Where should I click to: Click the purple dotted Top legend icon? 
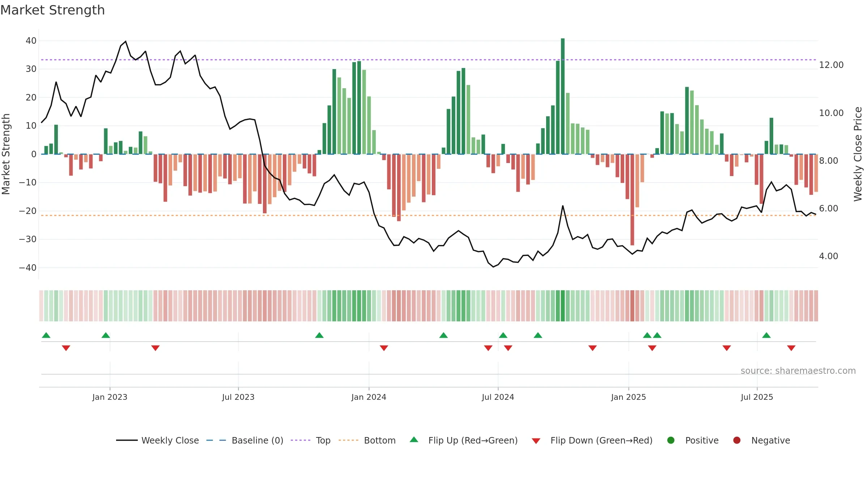301,440
